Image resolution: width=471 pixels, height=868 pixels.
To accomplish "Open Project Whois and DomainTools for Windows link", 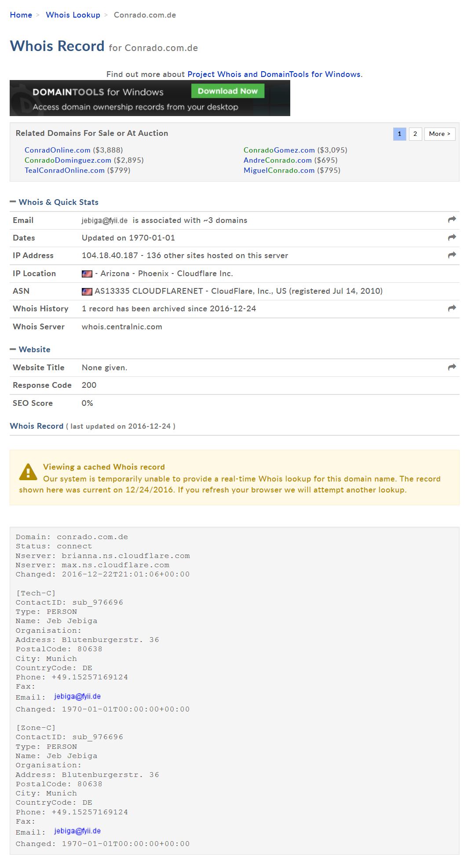I will (274, 74).
